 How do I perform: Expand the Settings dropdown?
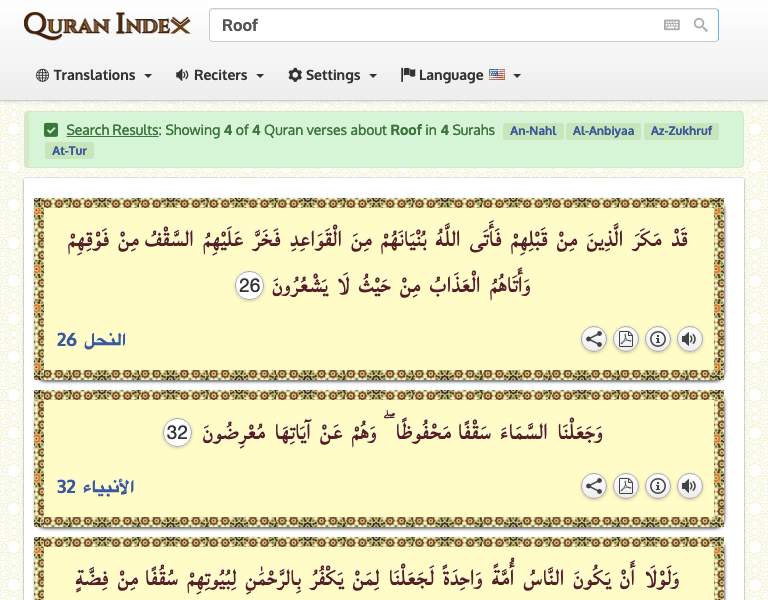tap(332, 75)
